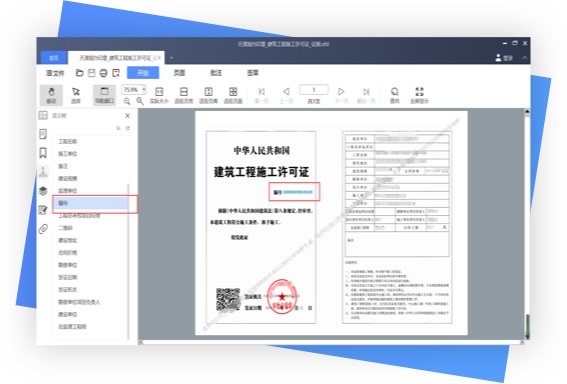Click the print icon

pos(103,73)
